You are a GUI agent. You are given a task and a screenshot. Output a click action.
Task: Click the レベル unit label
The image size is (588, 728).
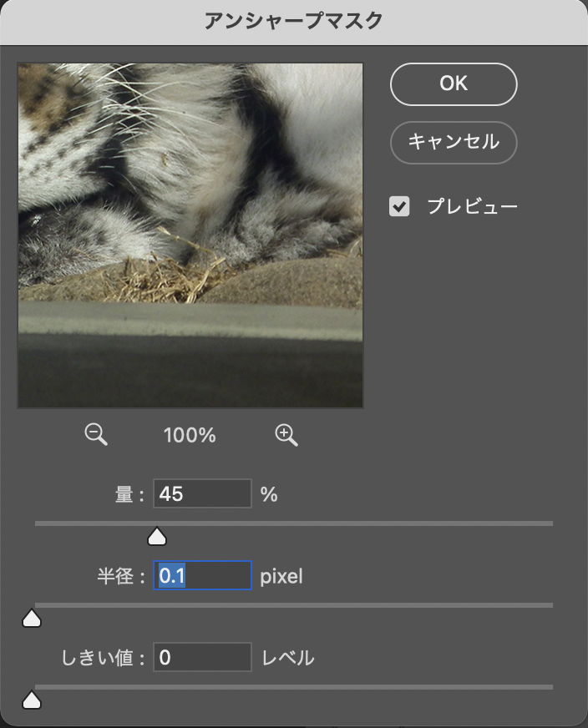point(288,658)
